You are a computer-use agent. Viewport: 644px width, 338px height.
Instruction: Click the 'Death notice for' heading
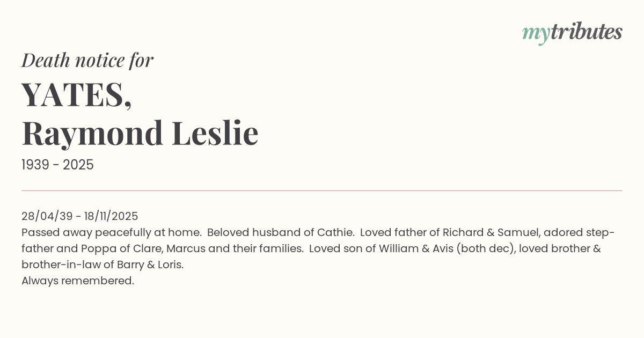tap(87, 60)
